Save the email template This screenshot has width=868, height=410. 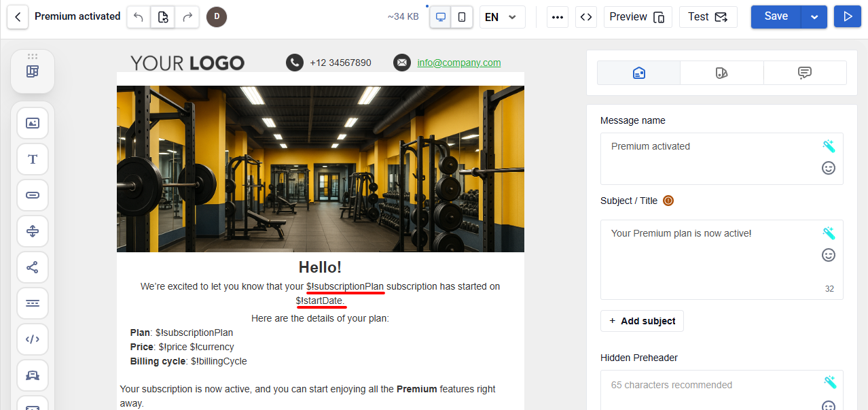click(776, 16)
